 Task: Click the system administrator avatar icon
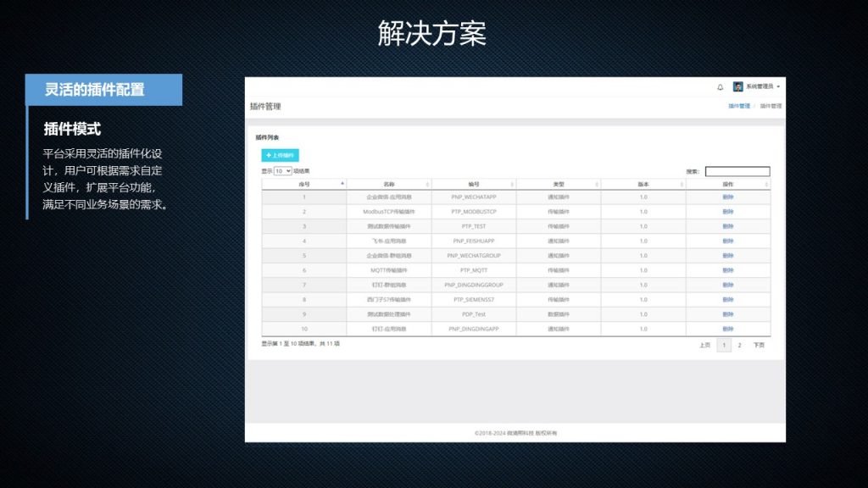738,86
